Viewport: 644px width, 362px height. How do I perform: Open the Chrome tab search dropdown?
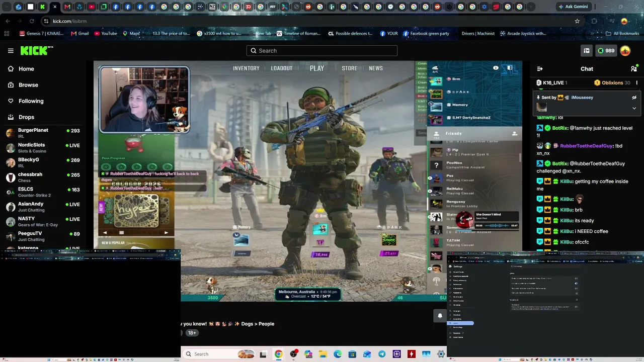click(7, 7)
